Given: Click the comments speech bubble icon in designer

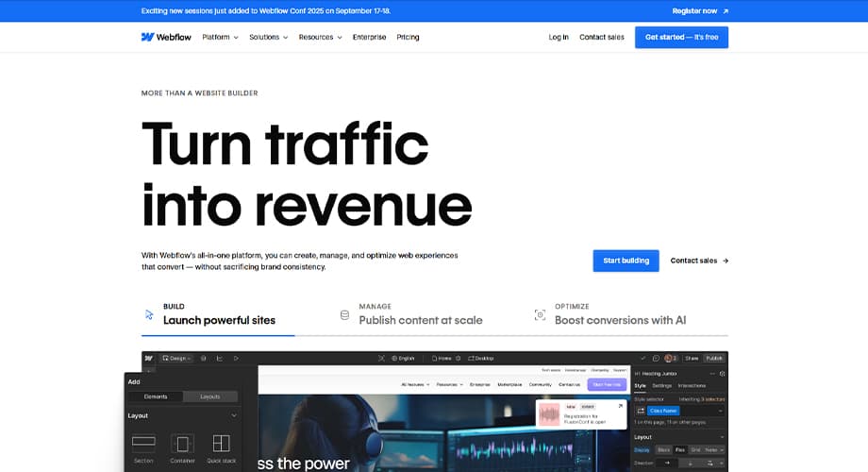Looking at the screenshot, I should click(656, 359).
